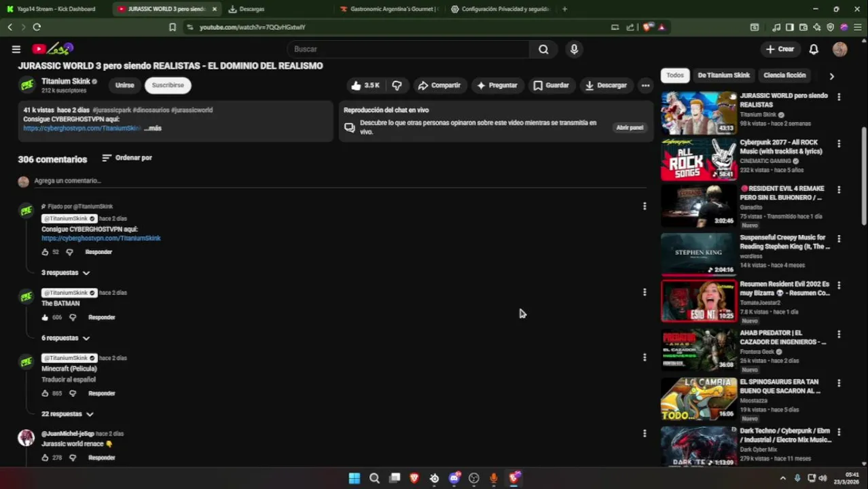Show hidden system tray icons chevron
Image resolution: width=868 pixels, height=489 pixels.
(782, 478)
